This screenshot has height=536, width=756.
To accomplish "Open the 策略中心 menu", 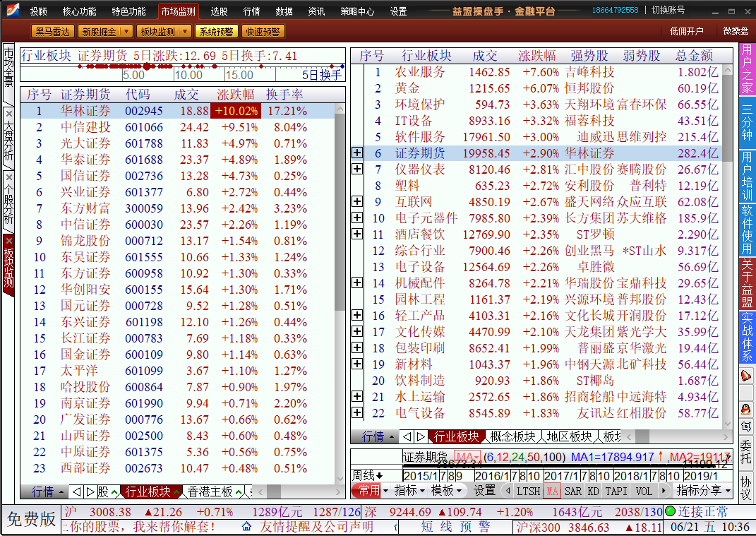I will [357, 11].
